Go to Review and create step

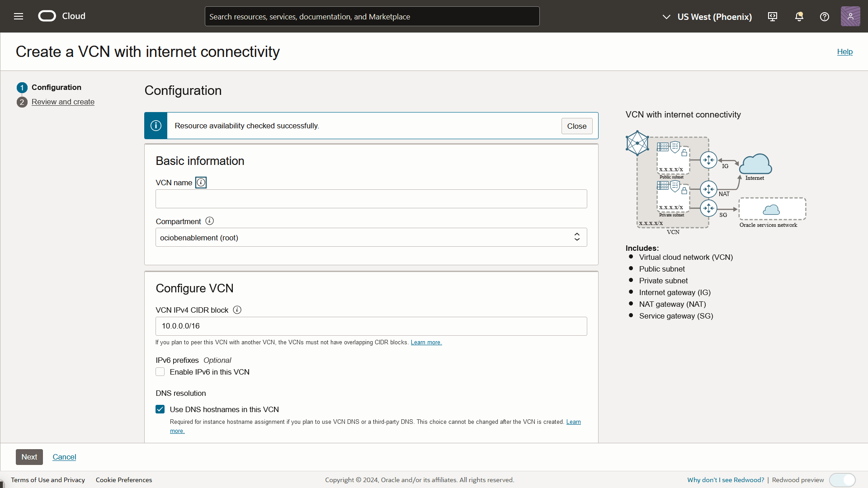tap(63, 102)
